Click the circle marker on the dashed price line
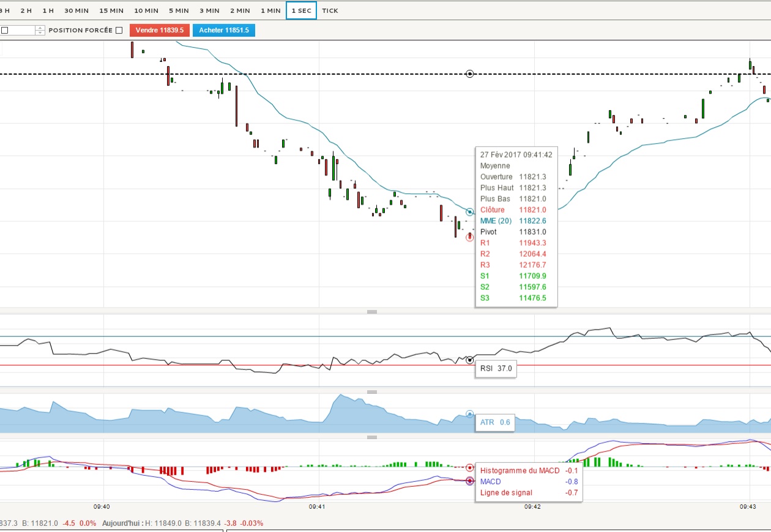Image resolution: width=771 pixels, height=532 pixels. point(470,74)
